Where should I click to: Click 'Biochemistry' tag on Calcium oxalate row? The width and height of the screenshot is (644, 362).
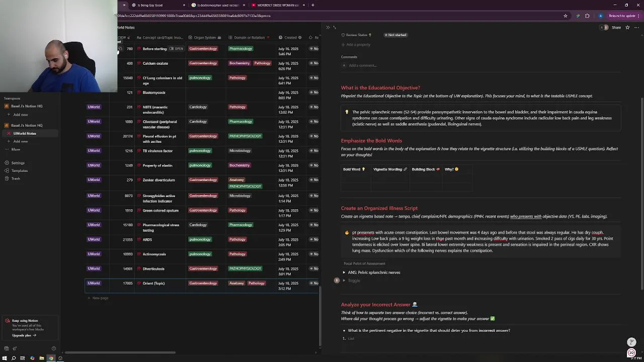(239, 63)
